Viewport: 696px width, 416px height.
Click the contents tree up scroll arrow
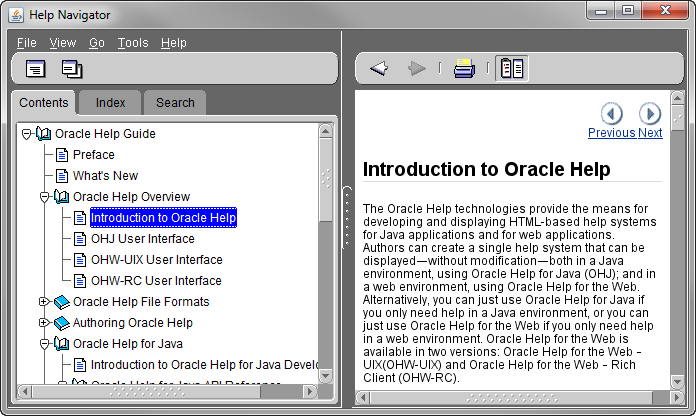click(x=326, y=131)
